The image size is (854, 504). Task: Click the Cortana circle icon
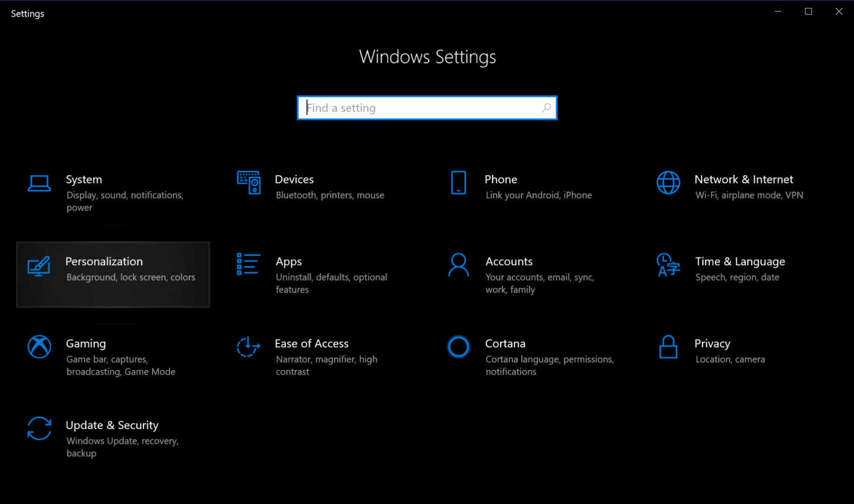(458, 347)
